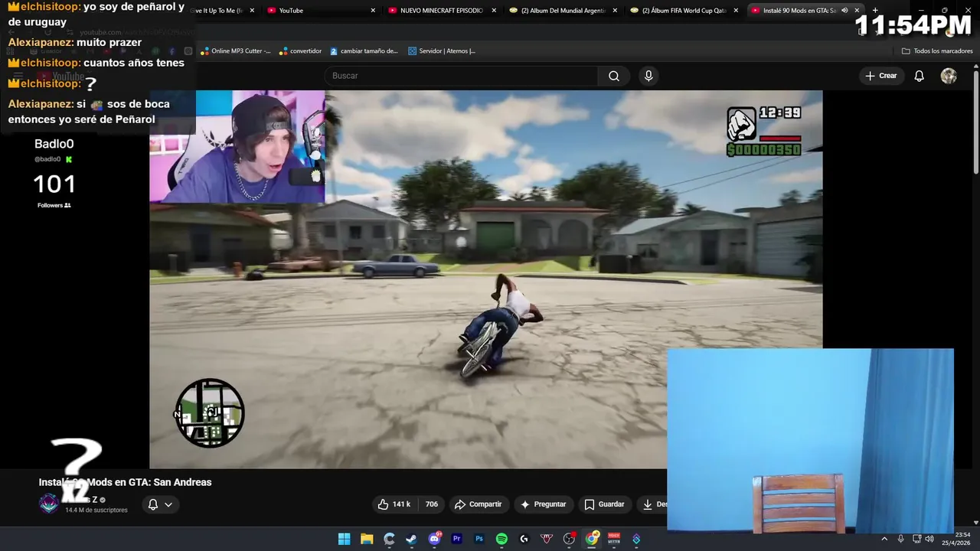Open Todos los marcadores folder
980x551 pixels.
(x=937, y=51)
